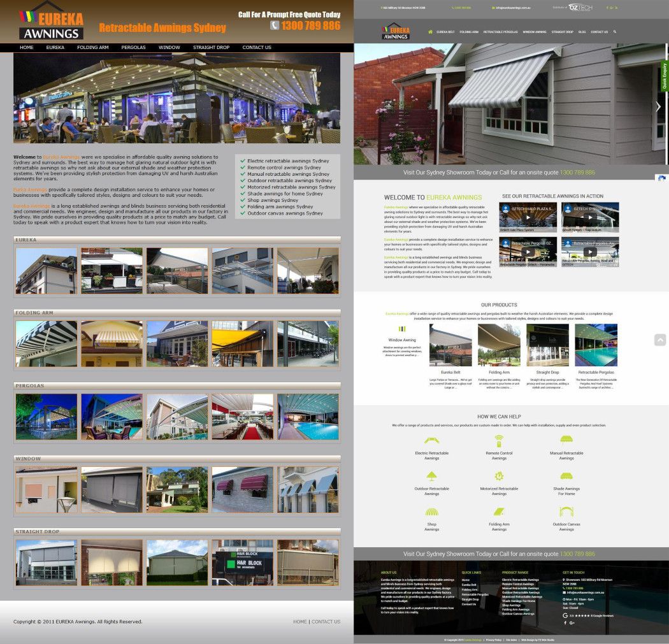Click the phone icon next to 1300 789 886 on old site
The width and height of the screenshot is (669, 644).
[x=275, y=25]
